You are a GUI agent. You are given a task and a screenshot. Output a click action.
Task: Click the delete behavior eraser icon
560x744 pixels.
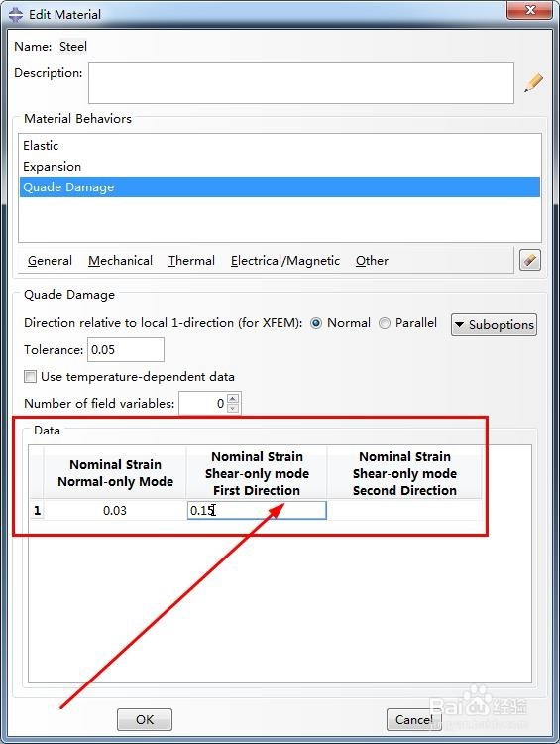click(529, 260)
